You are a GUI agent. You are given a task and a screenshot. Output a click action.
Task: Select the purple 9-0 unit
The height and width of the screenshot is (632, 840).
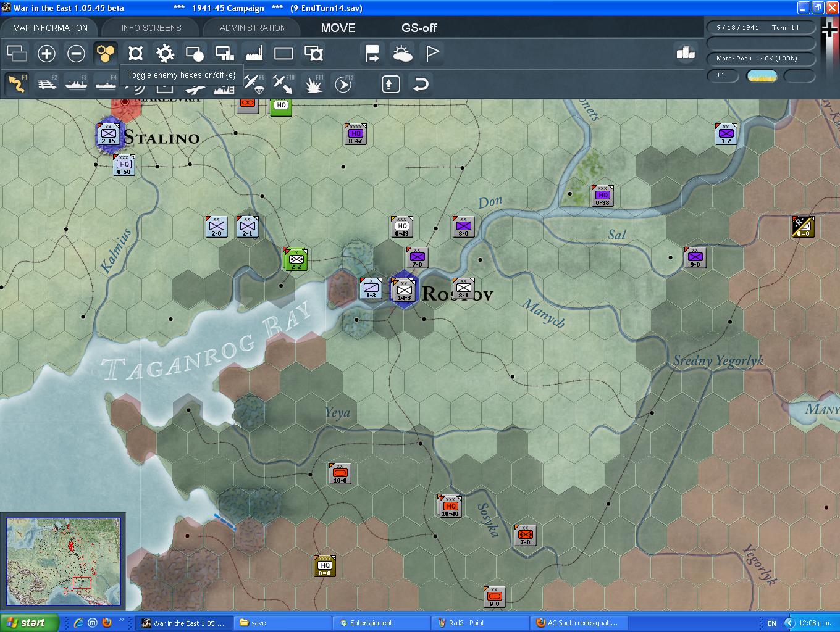point(695,257)
